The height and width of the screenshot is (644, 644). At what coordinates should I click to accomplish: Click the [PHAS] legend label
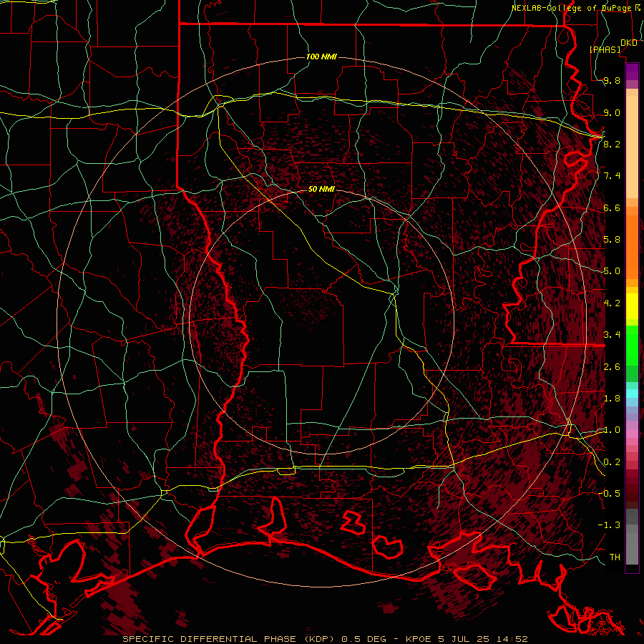click(605, 49)
